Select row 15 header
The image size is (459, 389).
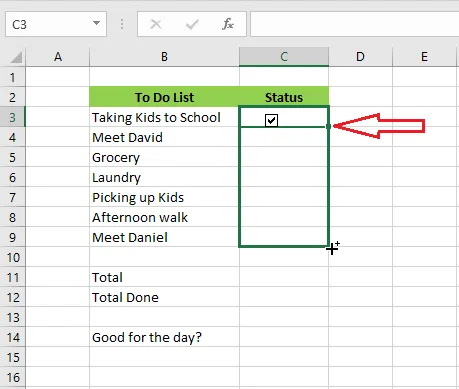pyautogui.click(x=13, y=357)
